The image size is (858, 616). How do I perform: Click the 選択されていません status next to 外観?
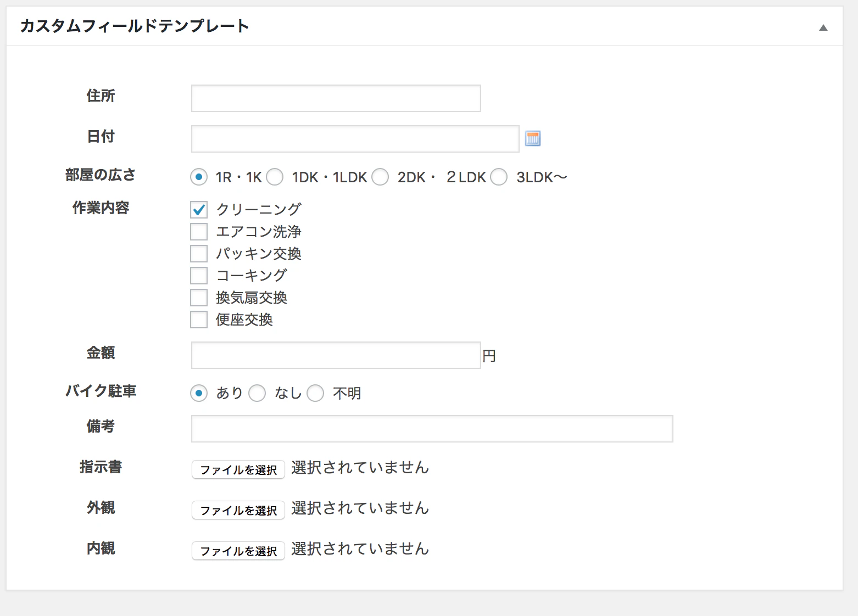point(360,508)
